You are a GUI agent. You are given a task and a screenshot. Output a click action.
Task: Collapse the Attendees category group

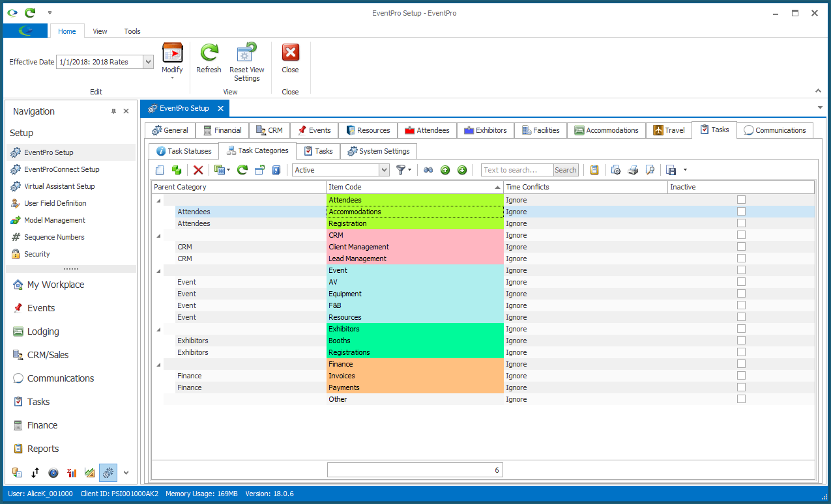158,201
